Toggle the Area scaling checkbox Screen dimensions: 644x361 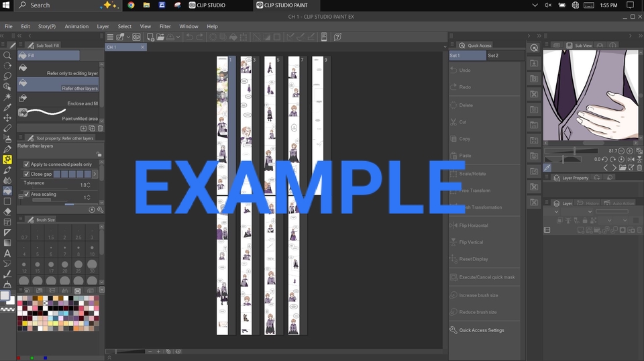[x=26, y=195]
